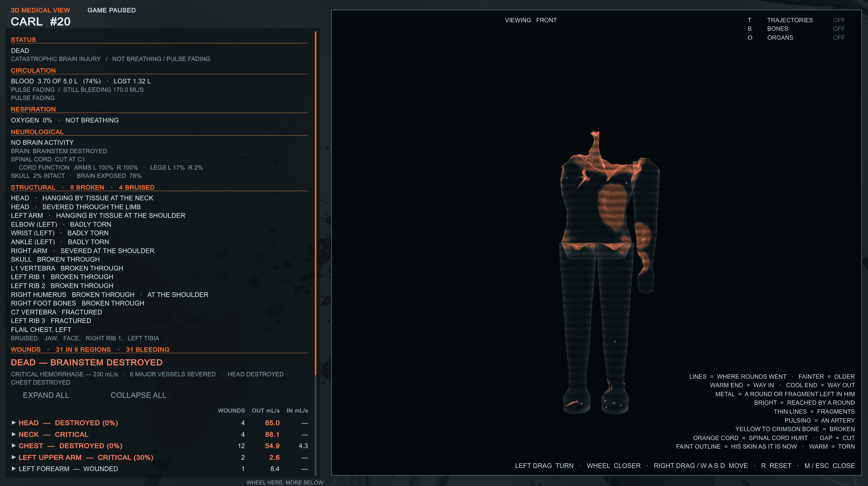Click the 'BLOOD 3.70 OF 5.0 L' line
This screenshot has height=486, width=868.
(x=81, y=81)
